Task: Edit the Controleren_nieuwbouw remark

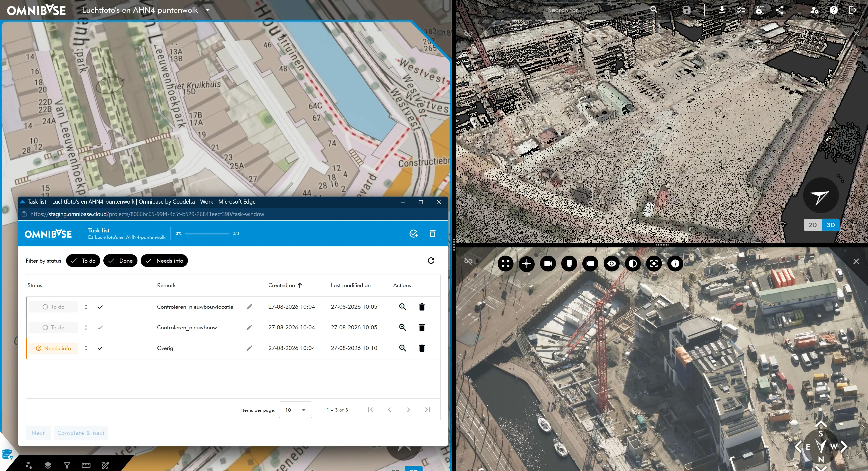Action: tap(249, 327)
